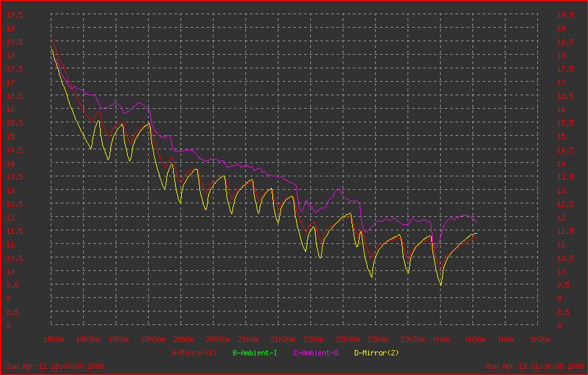Select the start timestamp Sun Apr 12 18:00:00 2009
This screenshot has width=588, height=375.
55,366
